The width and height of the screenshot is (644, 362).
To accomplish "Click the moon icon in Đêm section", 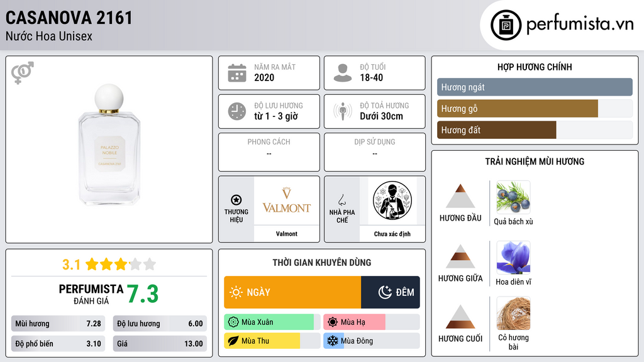I will [x=385, y=292].
